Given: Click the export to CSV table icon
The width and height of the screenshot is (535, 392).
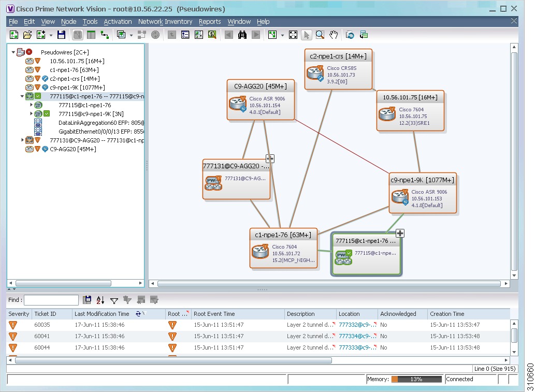Looking at the screenshot, I should tap(87, 300).
